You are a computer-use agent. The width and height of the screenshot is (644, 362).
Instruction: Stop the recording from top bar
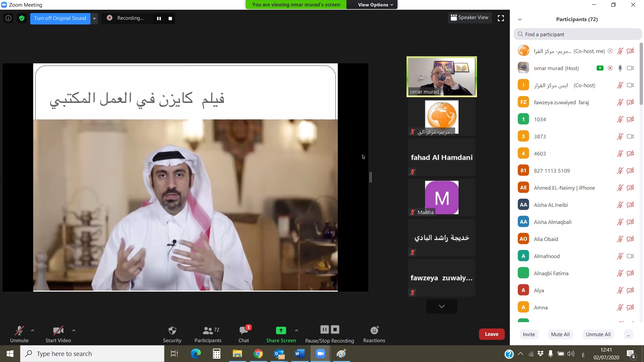[x=170, y=18]
